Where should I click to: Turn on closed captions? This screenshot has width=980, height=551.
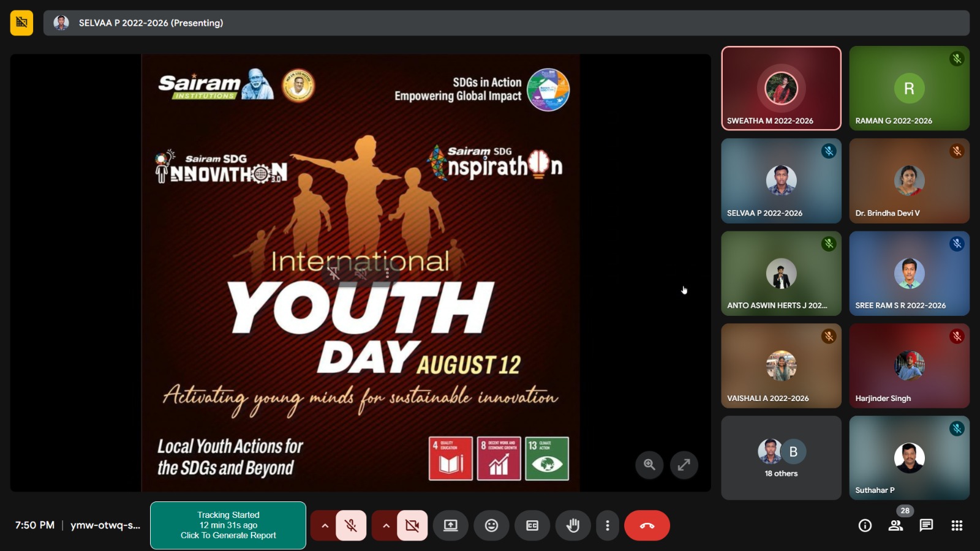532,525
